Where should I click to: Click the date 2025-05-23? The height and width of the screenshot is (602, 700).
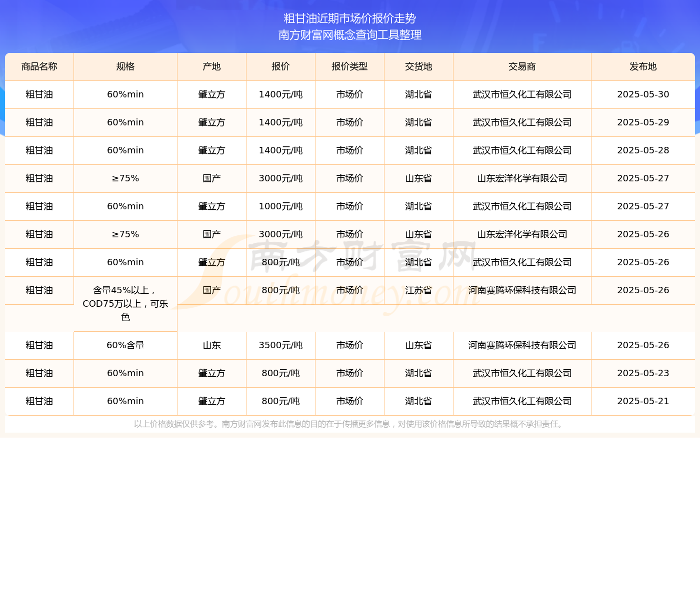click(x=643, y=373)
